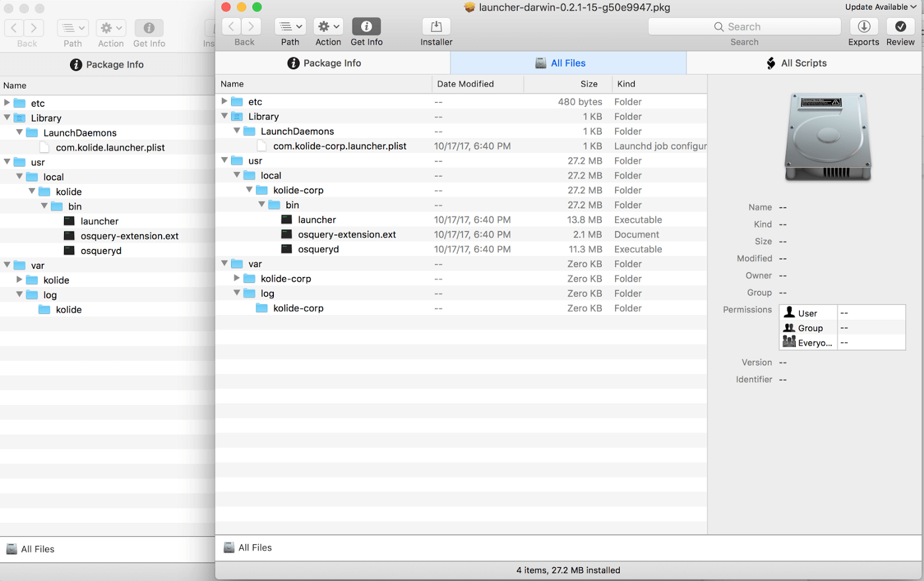Click the Review checkmark icon
924x581 pixels.
[900, 26]
